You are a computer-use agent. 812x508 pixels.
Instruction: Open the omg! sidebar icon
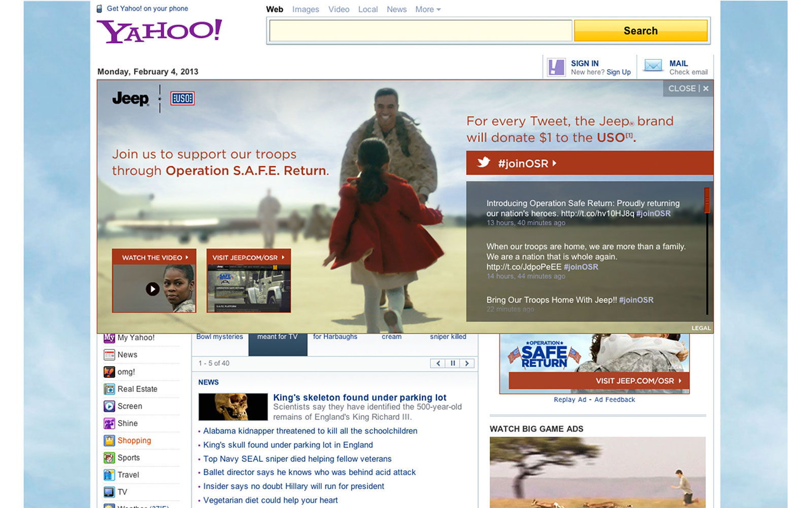(109, 372)
